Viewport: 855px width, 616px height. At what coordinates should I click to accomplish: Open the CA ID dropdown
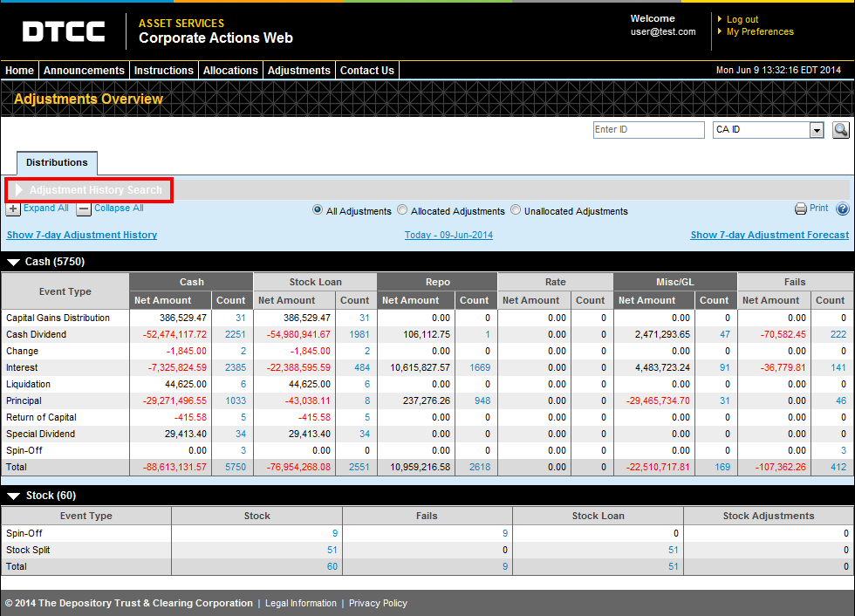point(769,130)
